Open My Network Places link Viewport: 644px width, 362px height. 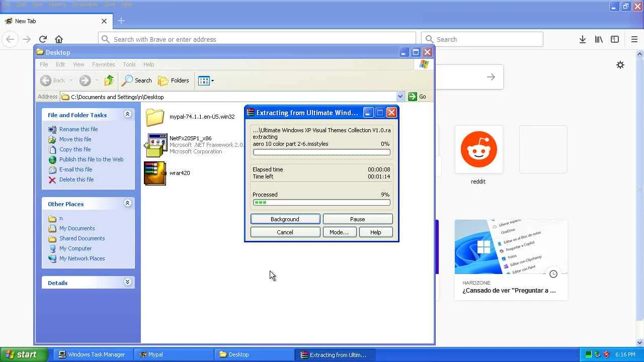(x=82, y=258)
